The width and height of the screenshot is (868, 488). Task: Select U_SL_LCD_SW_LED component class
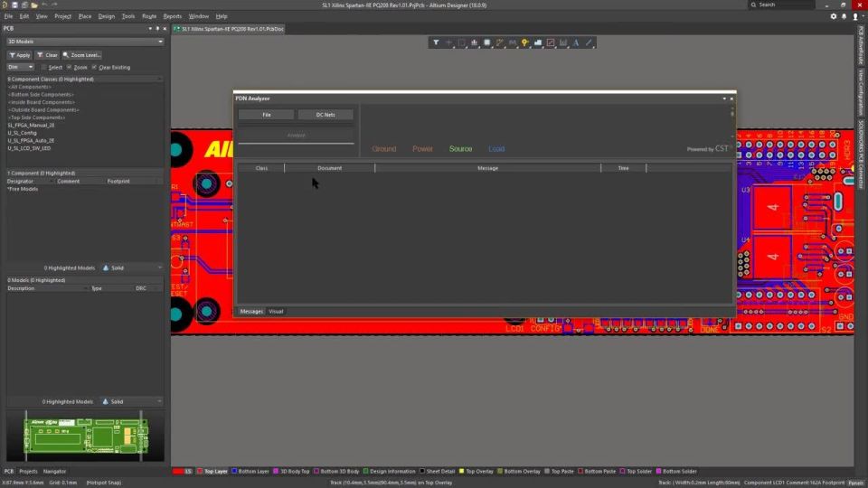coord(29,148)
